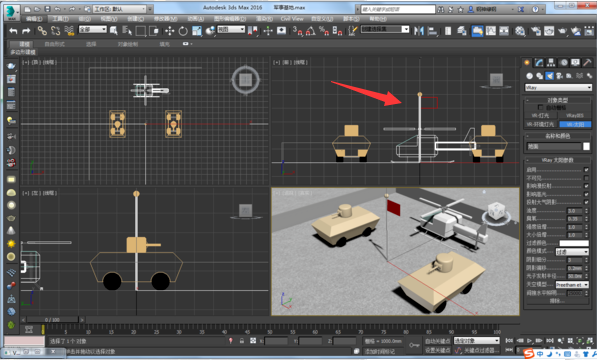Open the selection filter dropdown in toolbar
Viewport: 597px width, 360px height.
[93, 29]
